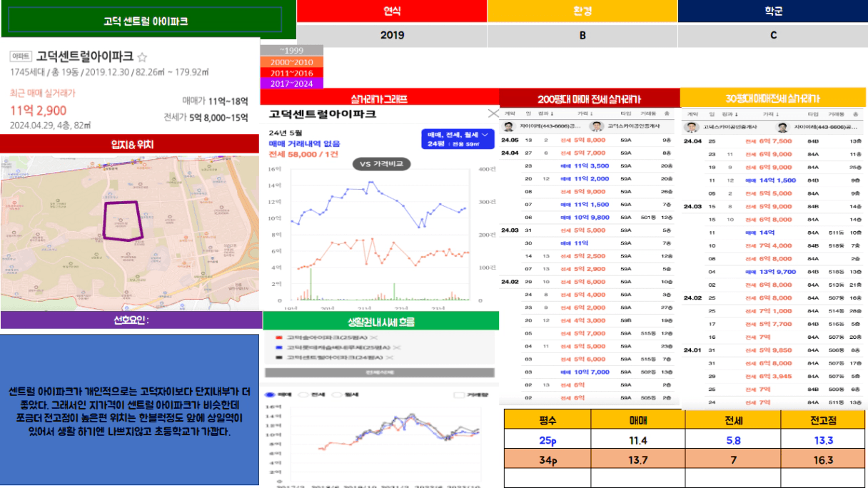Click the 입지&위치 map thumbnail

(x=129, y=233)
